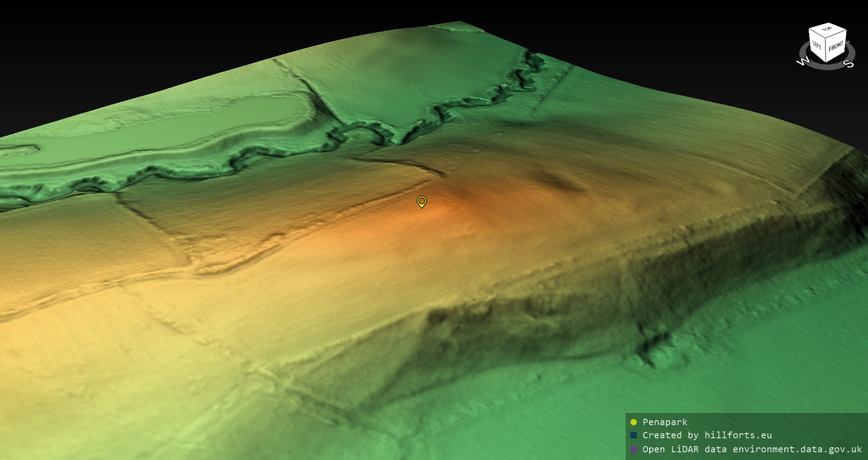Click cube corner joining TOP, LEFT and FRONT

click(826, 39)
